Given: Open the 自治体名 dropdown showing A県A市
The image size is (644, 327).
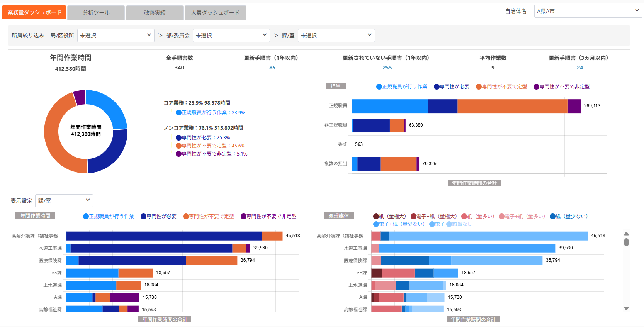Looking at the screenshot, I should [x=588, y=11].
